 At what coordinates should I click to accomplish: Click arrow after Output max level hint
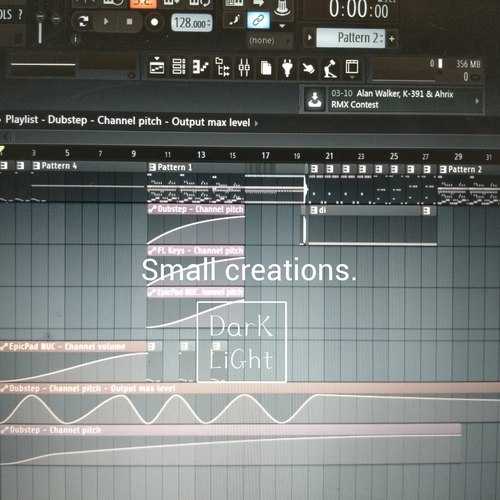(256, 123)
